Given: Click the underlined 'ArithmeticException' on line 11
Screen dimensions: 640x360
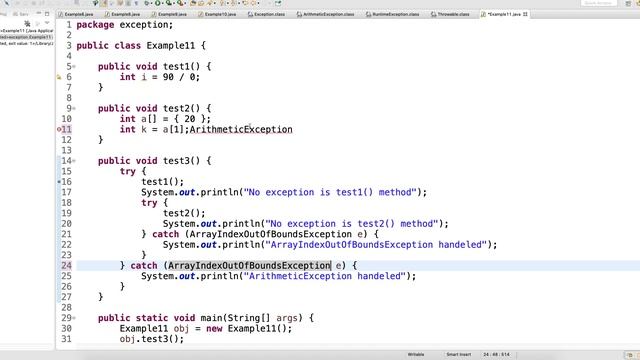Looking at the screenshot, I should pyautogui.click(x=241, y=129).
